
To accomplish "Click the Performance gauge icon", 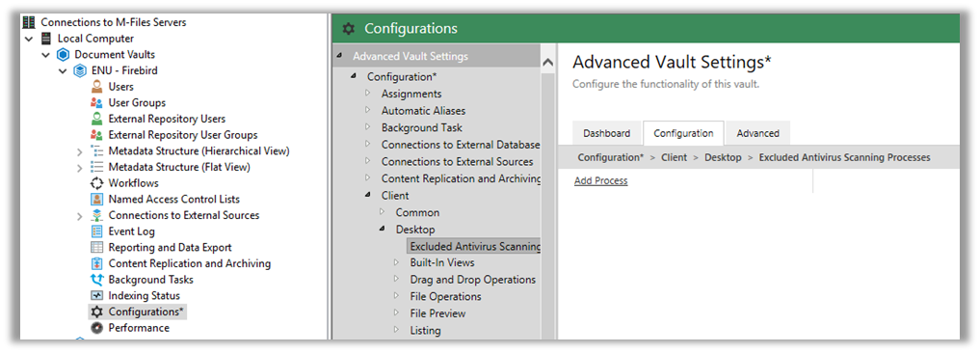I will pyautogui.click(x=97, y=328).
